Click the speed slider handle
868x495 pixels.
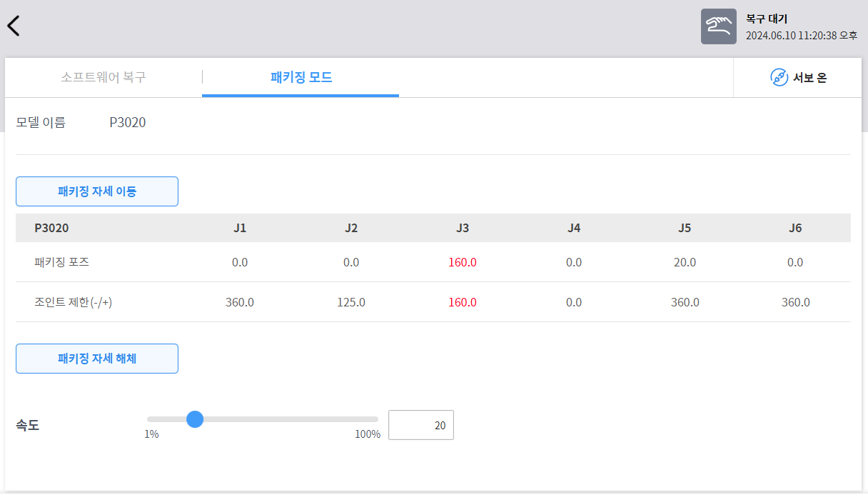pos(194,419)
